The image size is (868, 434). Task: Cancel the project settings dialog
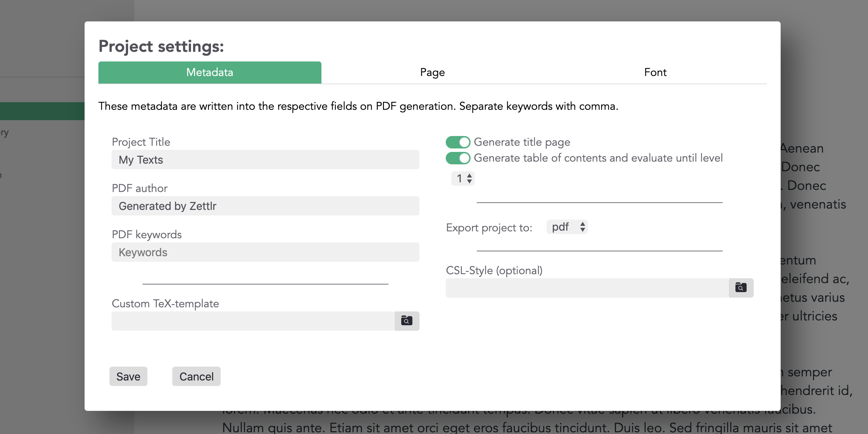(x=196, y=376)
